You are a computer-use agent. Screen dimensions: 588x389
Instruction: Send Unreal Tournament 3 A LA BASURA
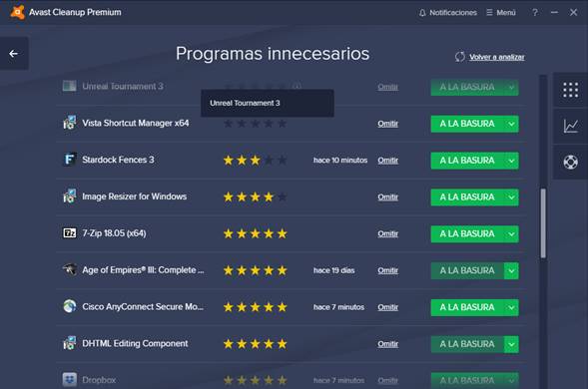pyautogui.click(x=467, y=88)
